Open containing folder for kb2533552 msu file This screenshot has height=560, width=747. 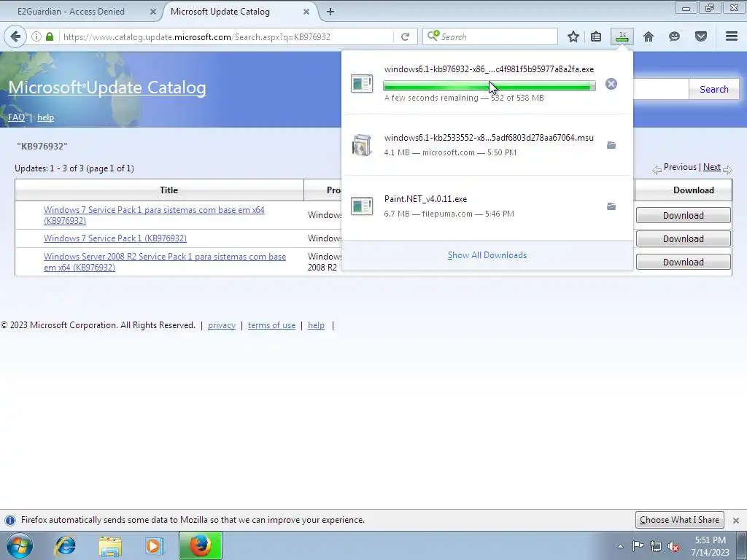tap(611, 145)
